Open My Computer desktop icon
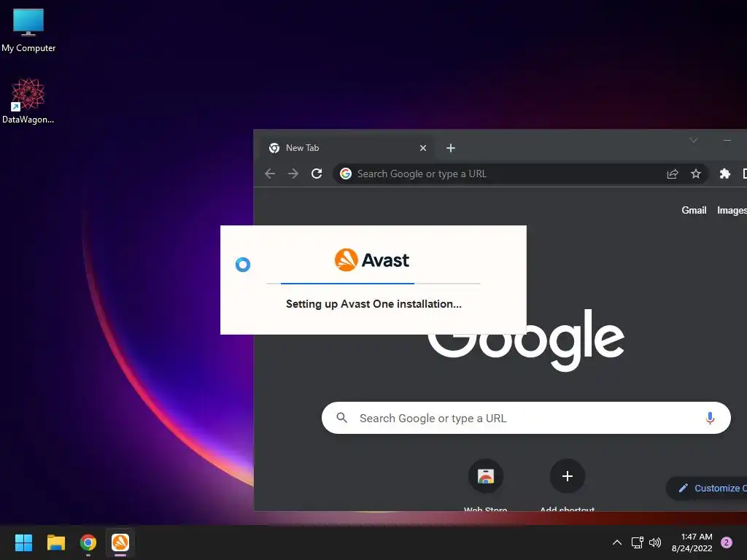 pos(28,30)
